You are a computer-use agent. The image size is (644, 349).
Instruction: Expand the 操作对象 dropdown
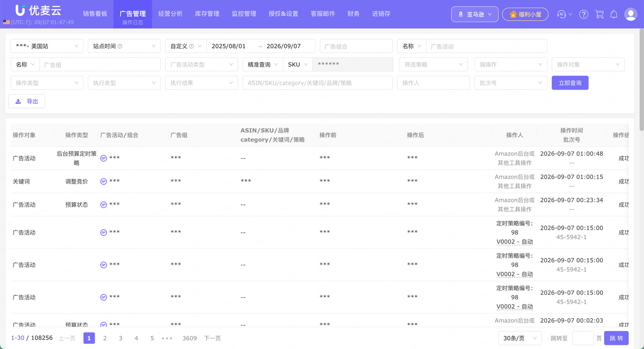[588, 64]
